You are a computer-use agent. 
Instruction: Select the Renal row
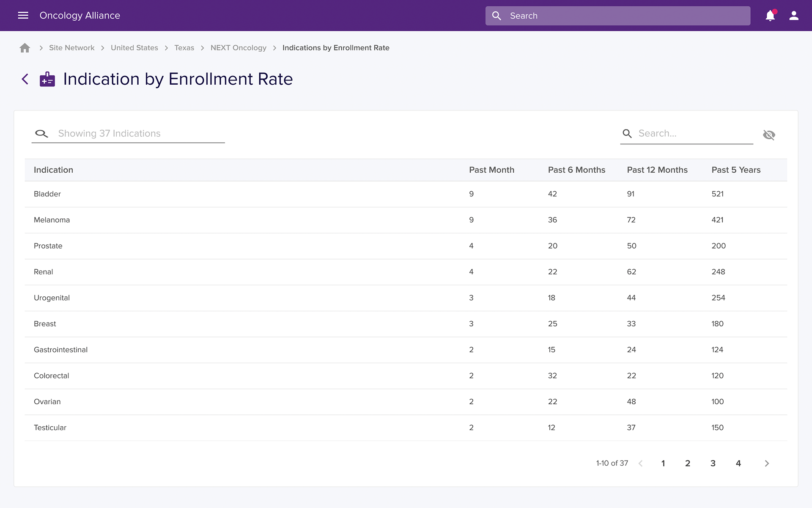click(x=406, y=272)
